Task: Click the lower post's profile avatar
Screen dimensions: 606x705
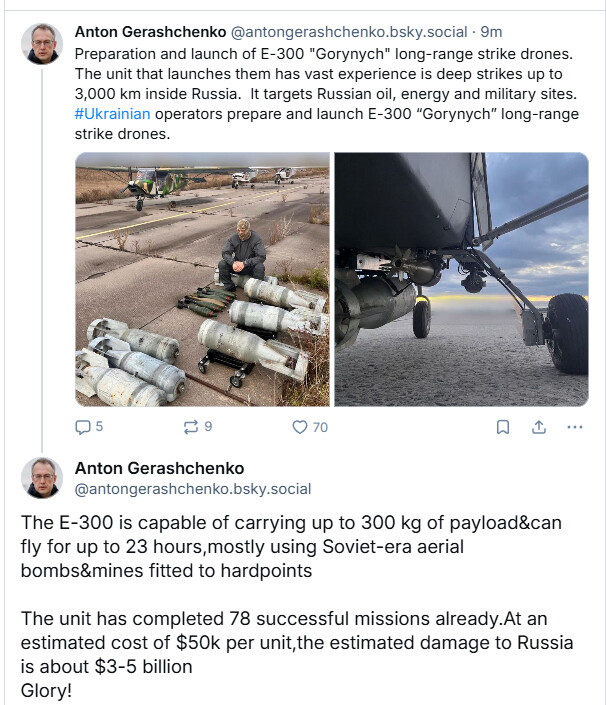Action: click(42, 478)
